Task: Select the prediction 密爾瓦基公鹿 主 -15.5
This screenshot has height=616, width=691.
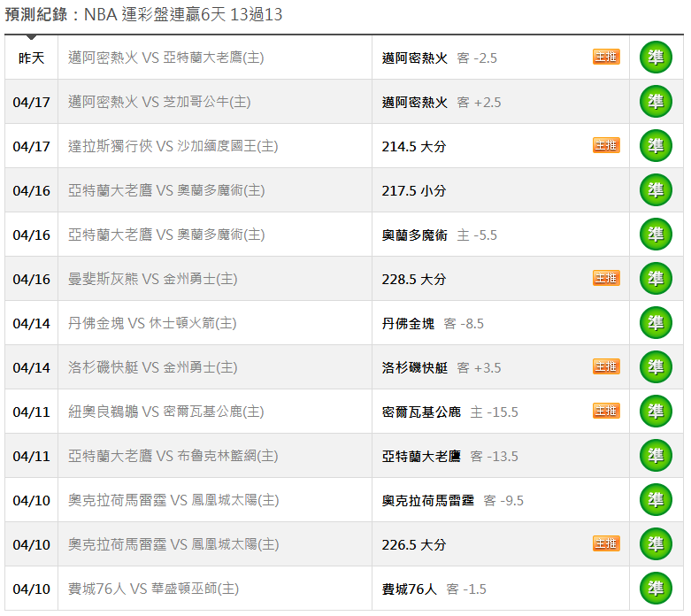Action: tap(450, 412)
